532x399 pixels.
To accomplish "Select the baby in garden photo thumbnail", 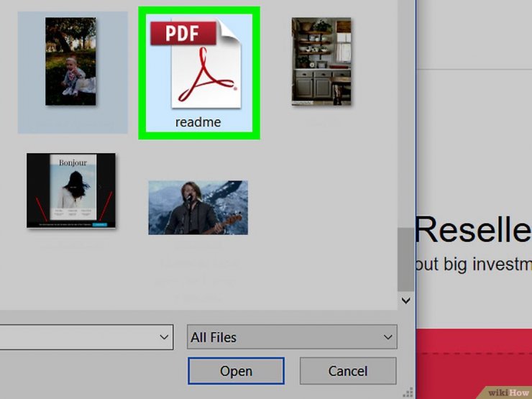I will [70, 61].
